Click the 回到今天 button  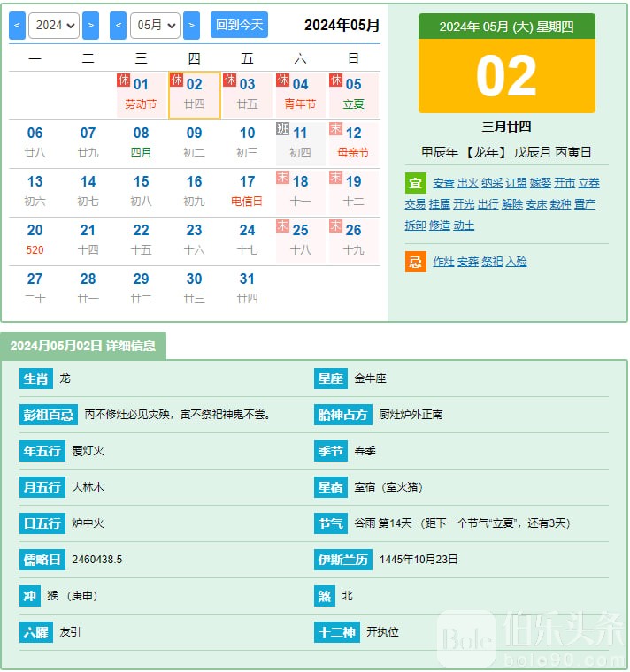pos(239,25)
